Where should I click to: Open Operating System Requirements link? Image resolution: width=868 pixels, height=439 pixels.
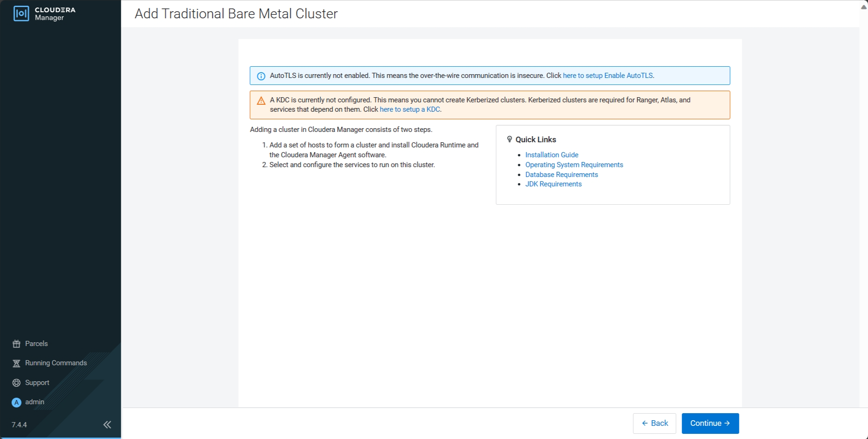coord(574,165)
